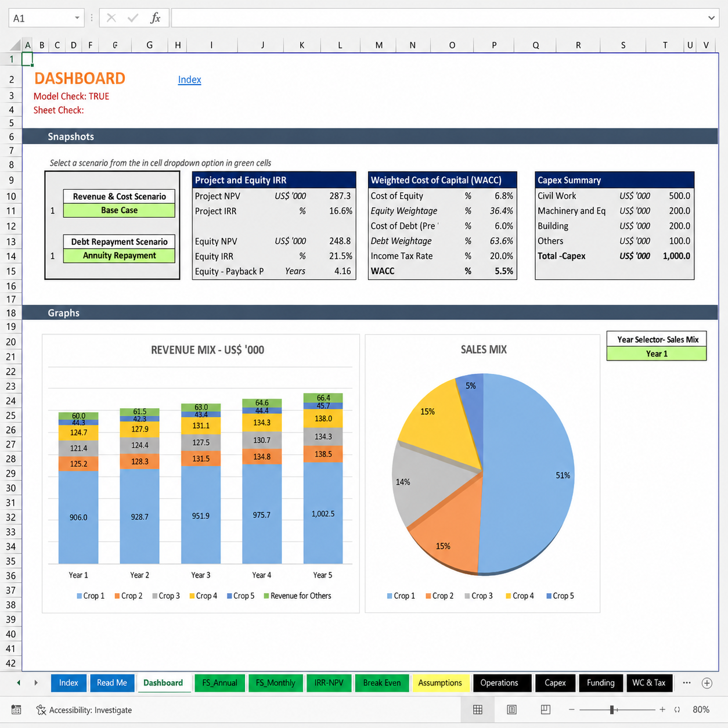Click the Cancel X icon in formula bar
Image resolution: width=728 pixels, height=728 pixels.
111,18
